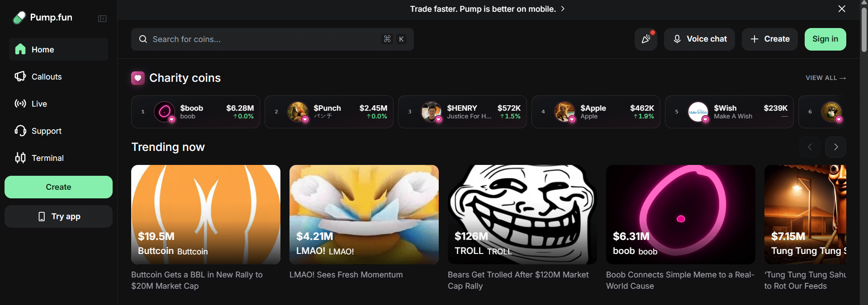Click the green Create button in sidebar
The image size is (868, 305).
coord(58,187)
